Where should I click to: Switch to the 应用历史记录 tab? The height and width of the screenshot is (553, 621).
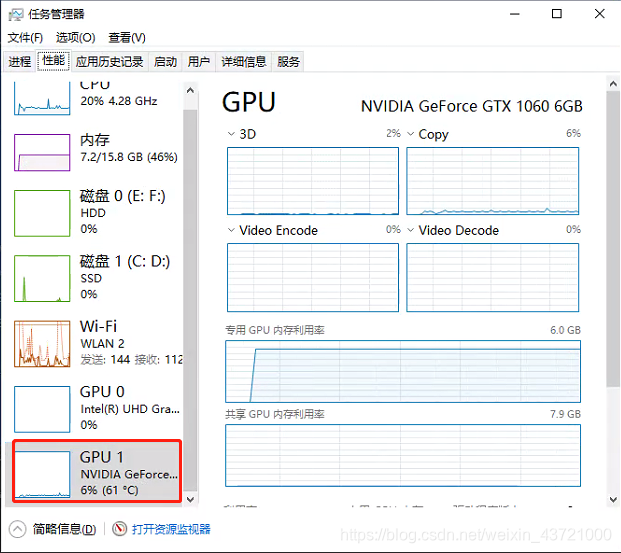[x=109, y=62]
